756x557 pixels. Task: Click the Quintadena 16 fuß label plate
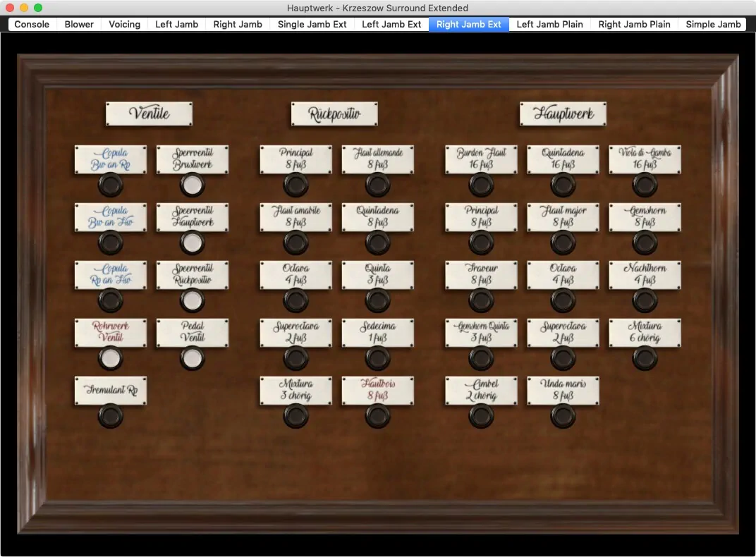coord(563,159)
